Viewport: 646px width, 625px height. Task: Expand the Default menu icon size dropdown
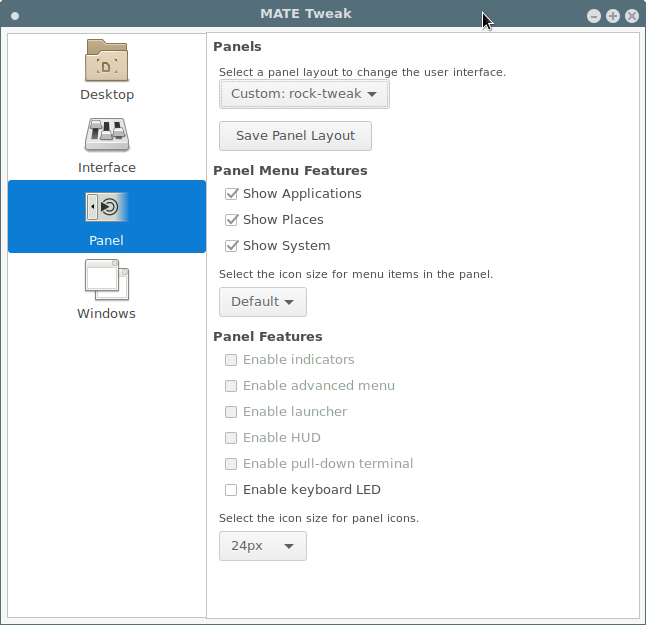(262, 302)
